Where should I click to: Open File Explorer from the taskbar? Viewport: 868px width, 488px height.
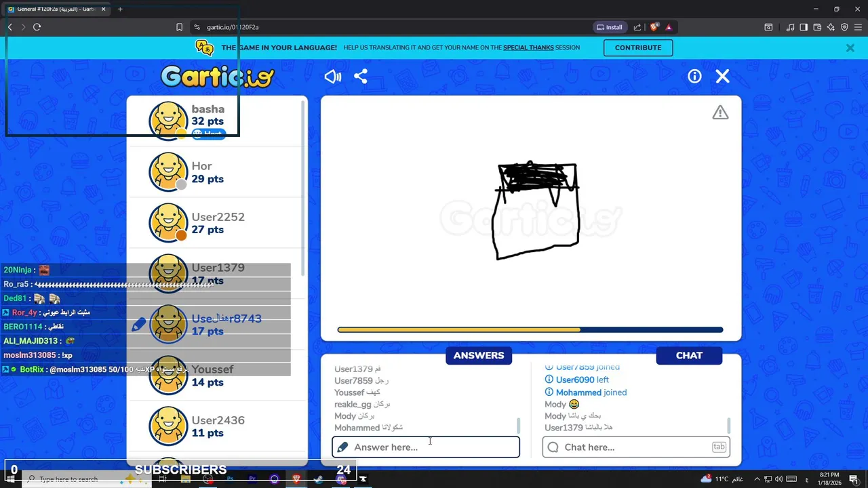coord(186,479)
